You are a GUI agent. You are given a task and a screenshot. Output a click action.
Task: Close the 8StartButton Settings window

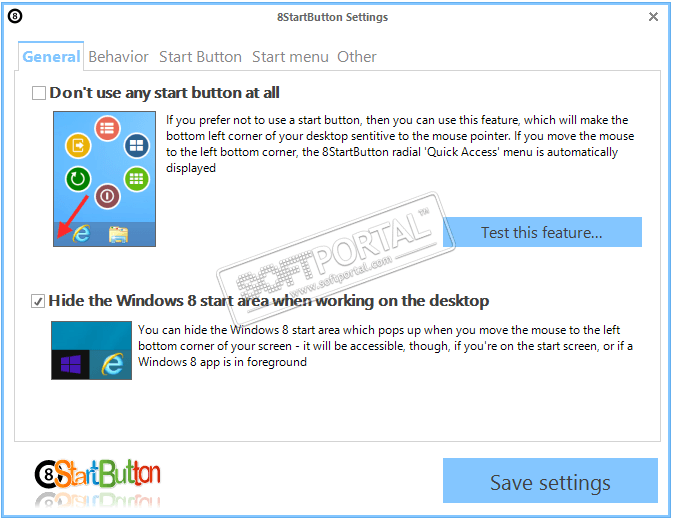tap(653, 17)
